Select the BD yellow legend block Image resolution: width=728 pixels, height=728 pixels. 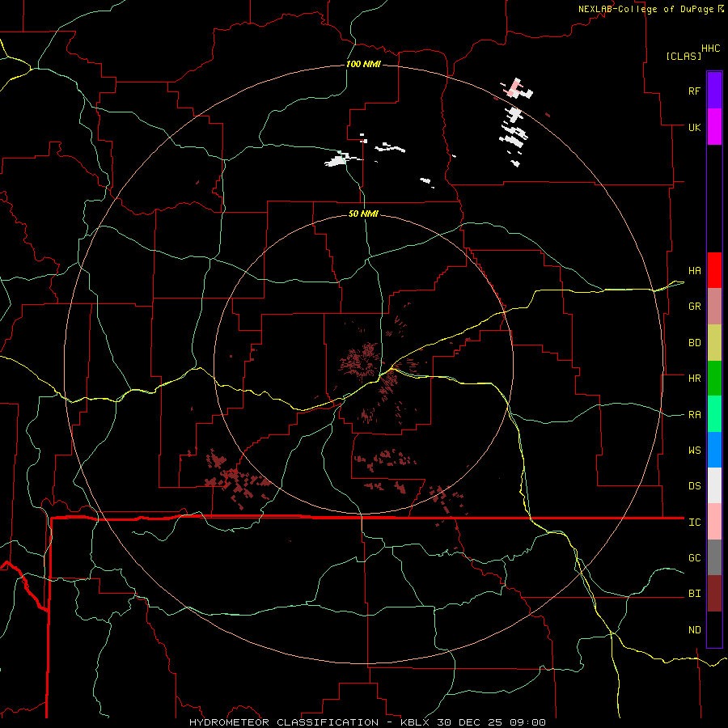pos(714,343)
